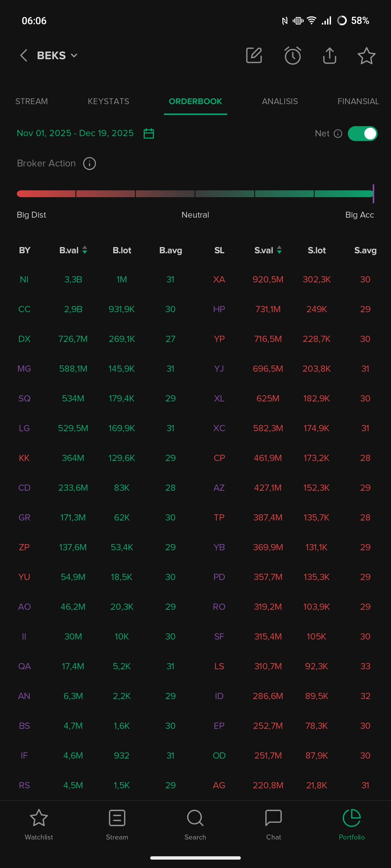The image size is (391, 868).
Task: Tap the Net info icon
Action: point(338,134)
